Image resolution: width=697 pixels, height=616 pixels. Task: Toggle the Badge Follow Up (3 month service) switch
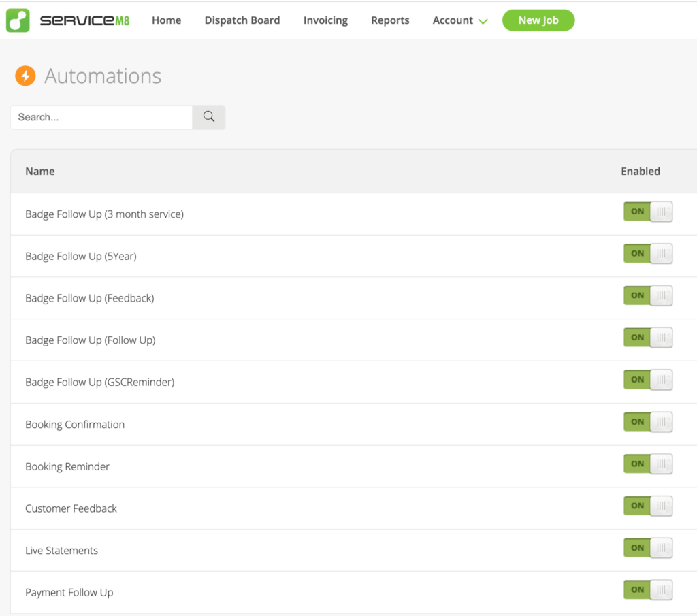(x=647, y=212)
